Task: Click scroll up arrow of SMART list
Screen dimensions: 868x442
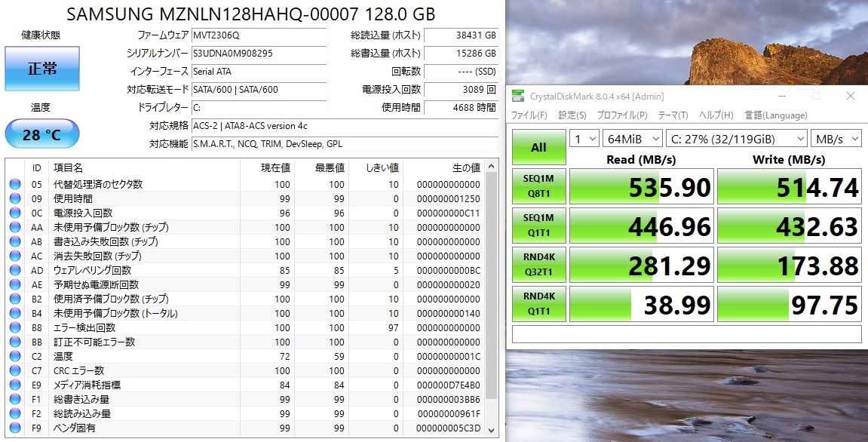Action: (491, 167)
